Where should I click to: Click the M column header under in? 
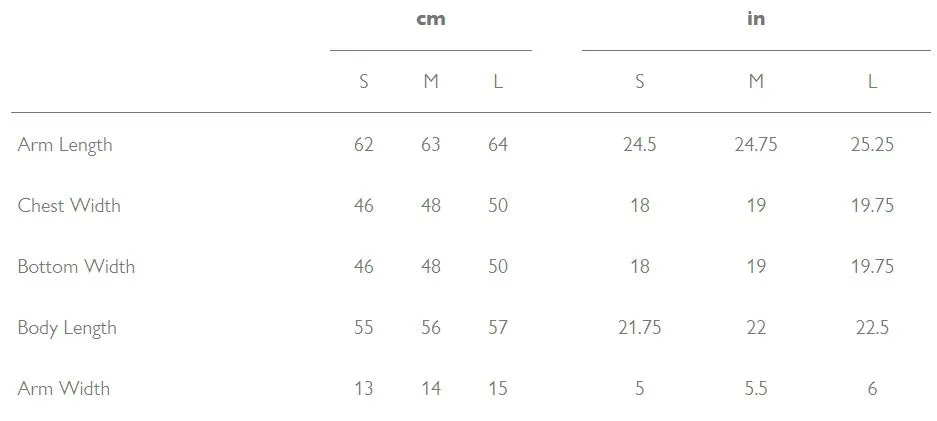tap(756, 81)
